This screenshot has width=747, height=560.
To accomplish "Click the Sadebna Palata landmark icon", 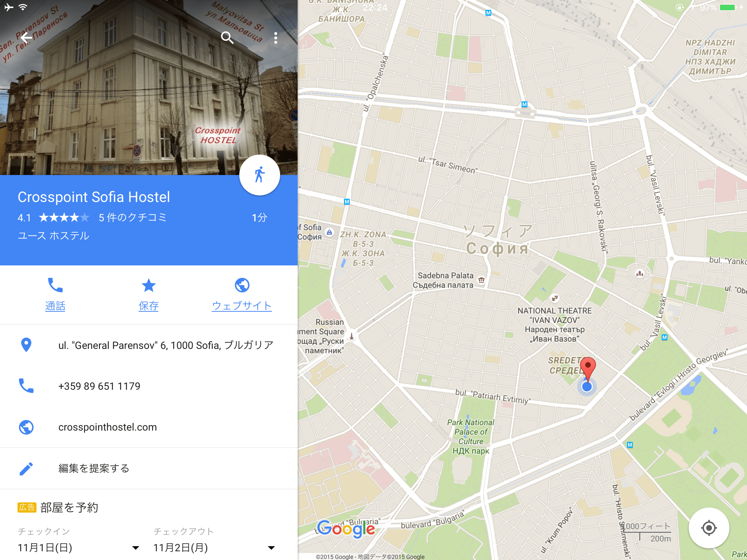I will [x=481, y=280].
